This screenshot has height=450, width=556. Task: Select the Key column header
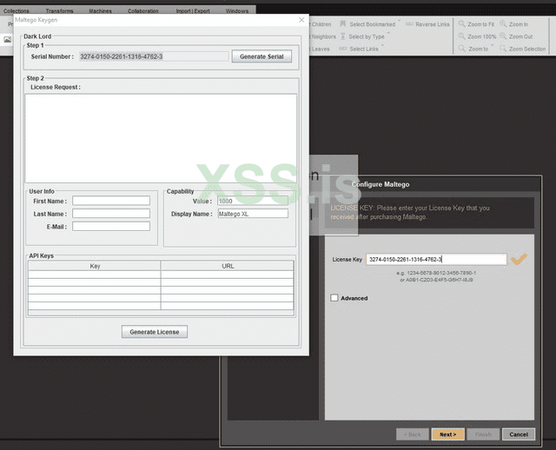pos(95,266)
